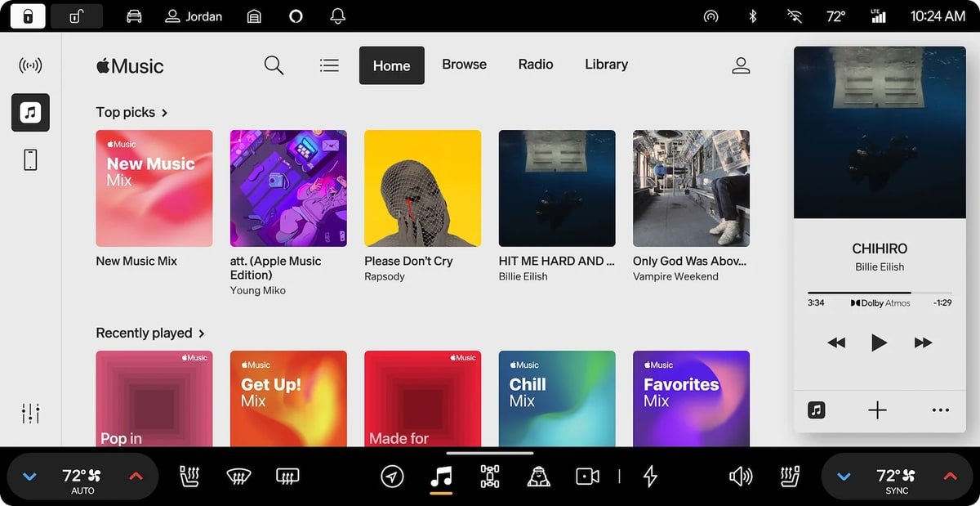Click the Vampire Weekend artist name
The image size is (980, 506).
click(675, 276)
